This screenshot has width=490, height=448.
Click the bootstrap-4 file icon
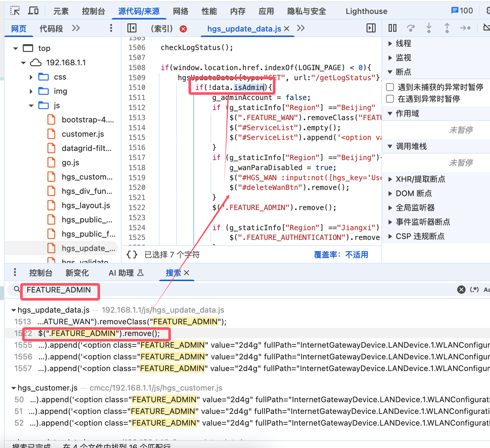51,120
